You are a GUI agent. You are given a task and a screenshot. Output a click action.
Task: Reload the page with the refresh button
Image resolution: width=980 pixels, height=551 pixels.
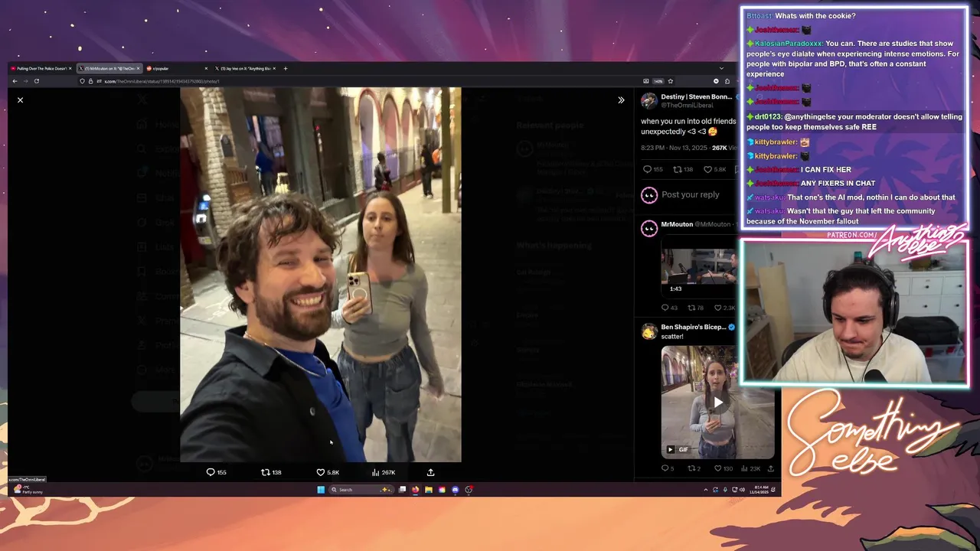click(36, 81)
